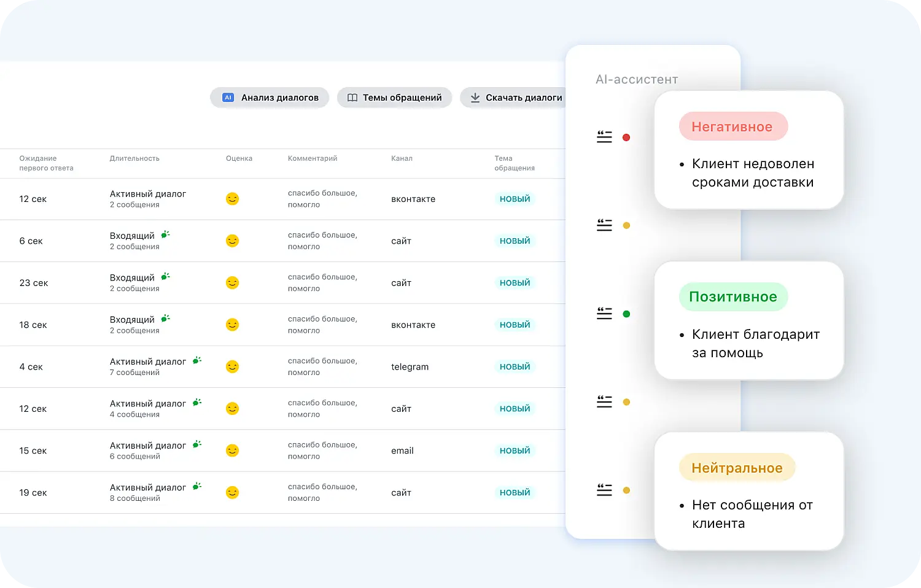The width and height of the screenshot is (921, 588).
Task: Open the summary icon beside the red dot
Action: pyautogui.click(x=604, y=137)
